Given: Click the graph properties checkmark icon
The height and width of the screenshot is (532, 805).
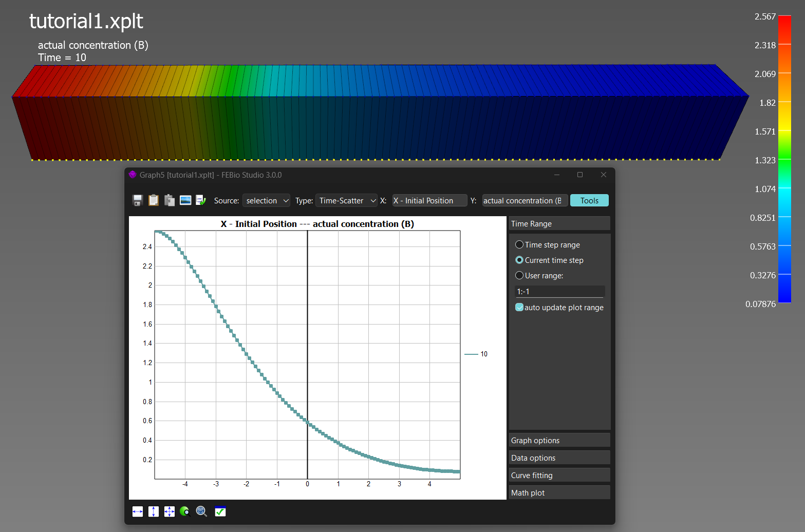Looking at the screenshot, I should [220, 511].
